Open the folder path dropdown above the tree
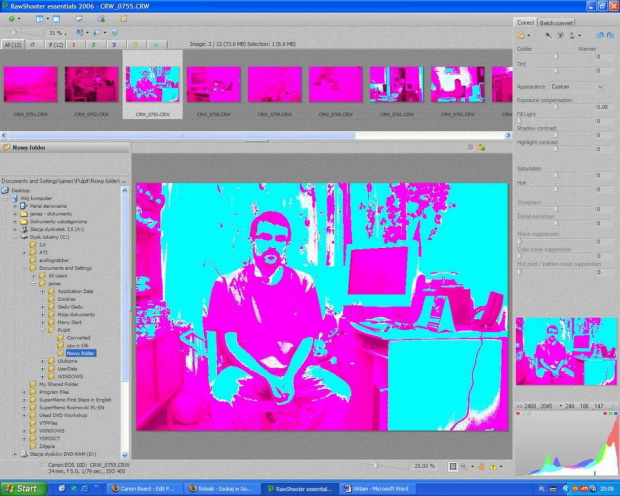Image resolution: width=620 pixels, height=496 pixels. pyautogui.click(x=124, y=181)
